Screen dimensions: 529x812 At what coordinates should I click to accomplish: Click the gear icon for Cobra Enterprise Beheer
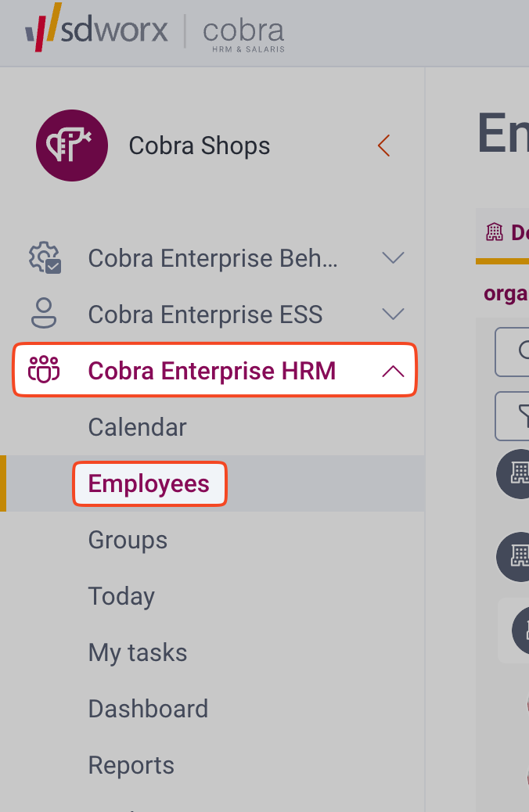[x=44, y=258]
